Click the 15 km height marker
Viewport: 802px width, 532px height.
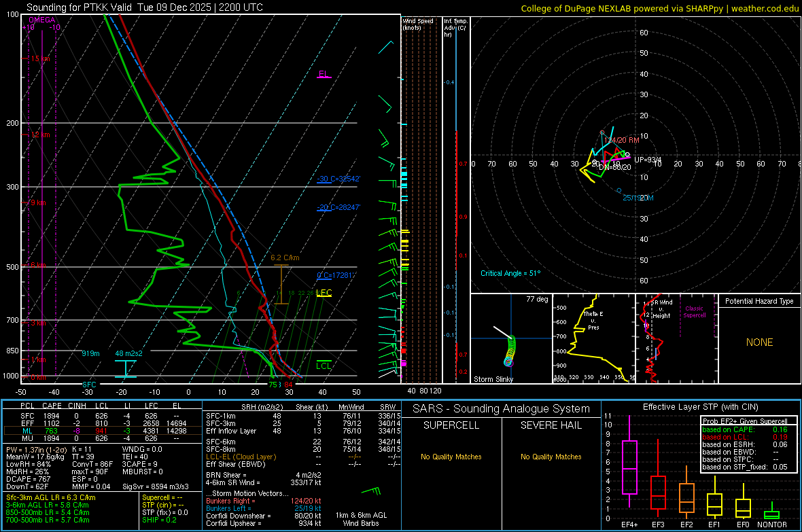[x=40, y=59]
